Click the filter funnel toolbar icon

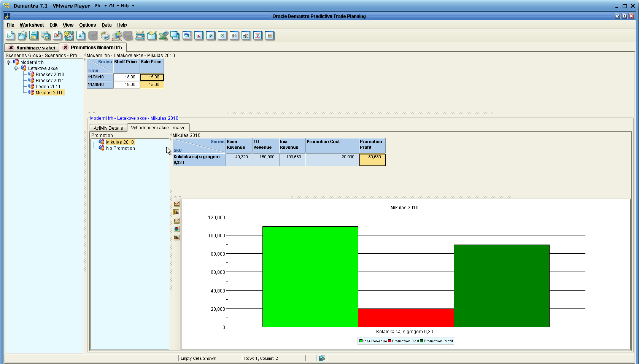pyautogui.click(x=258, y=36)
